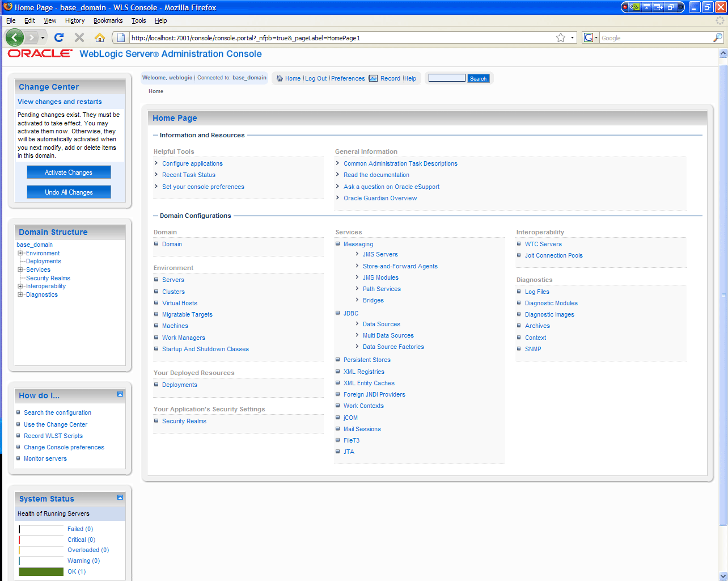The height and width of the screenshot is (581, 728).
Task: Collapse the How do I panel via its icon
Action: tap(119, 394)
